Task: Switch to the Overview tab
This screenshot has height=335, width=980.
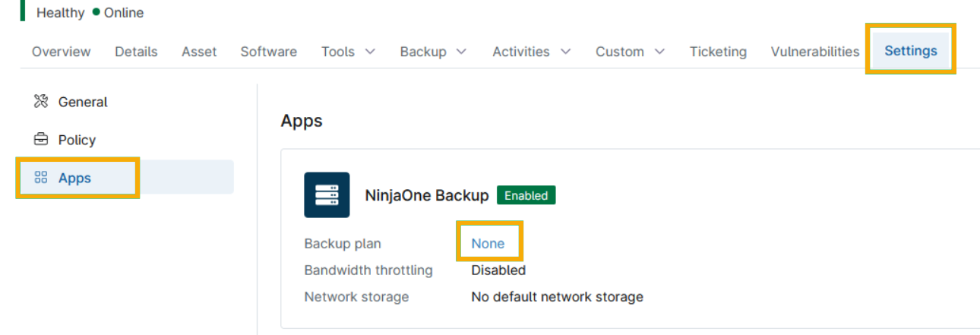Action: coord(62,52)
